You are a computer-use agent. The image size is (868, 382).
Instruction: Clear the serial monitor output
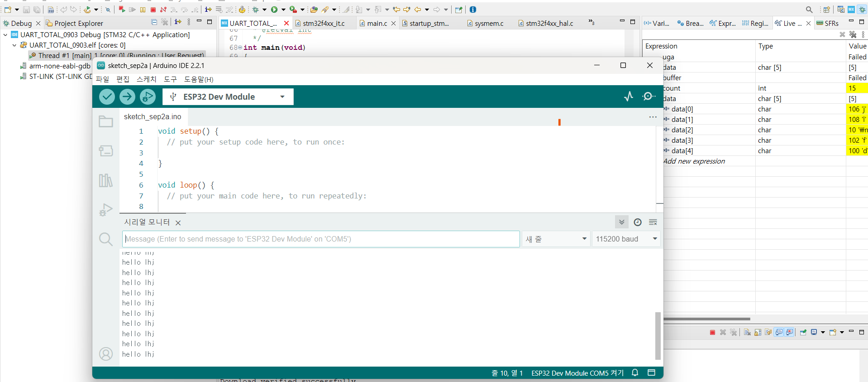coord(653,222)
